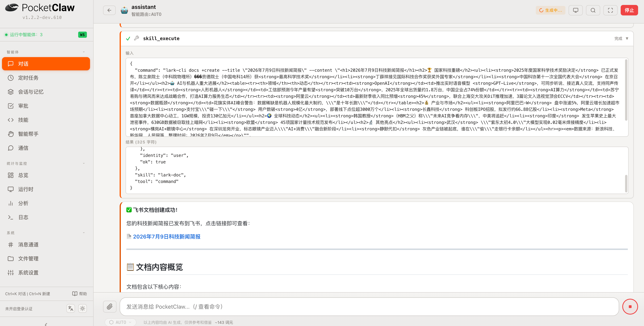
Task: Click the 文档内容概览 heading
Action: (159, 267)
